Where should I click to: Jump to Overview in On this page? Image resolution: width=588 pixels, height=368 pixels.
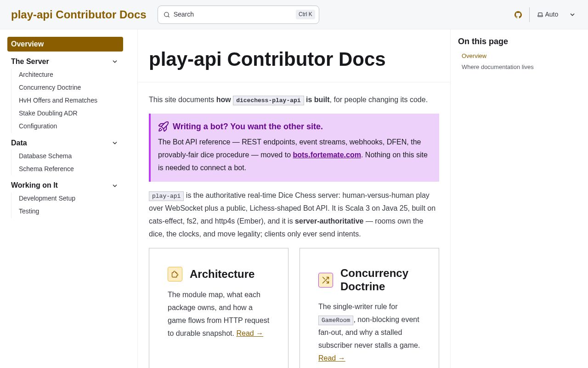coord(474,56)
